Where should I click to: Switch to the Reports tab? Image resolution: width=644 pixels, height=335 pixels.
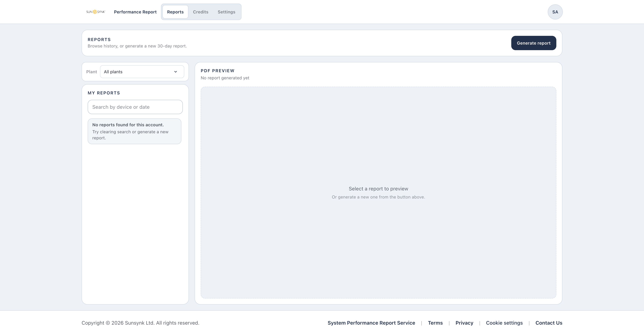point(175,12)
